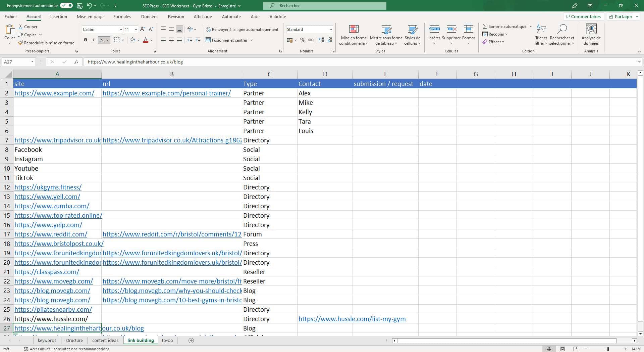Increase font size with larger A icon

click(x=143, y=30)
